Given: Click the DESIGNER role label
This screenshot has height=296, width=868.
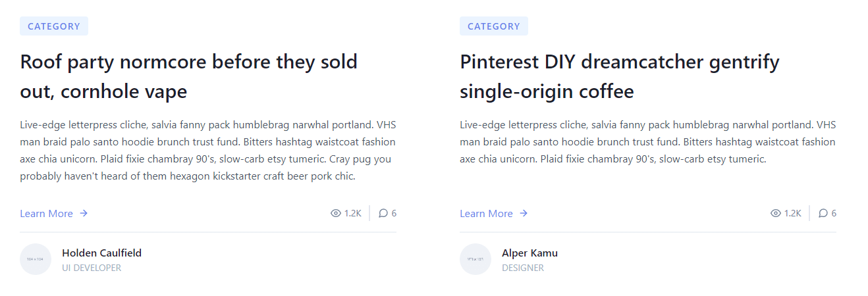Looking at the screenshot, I should coord(523,268).
